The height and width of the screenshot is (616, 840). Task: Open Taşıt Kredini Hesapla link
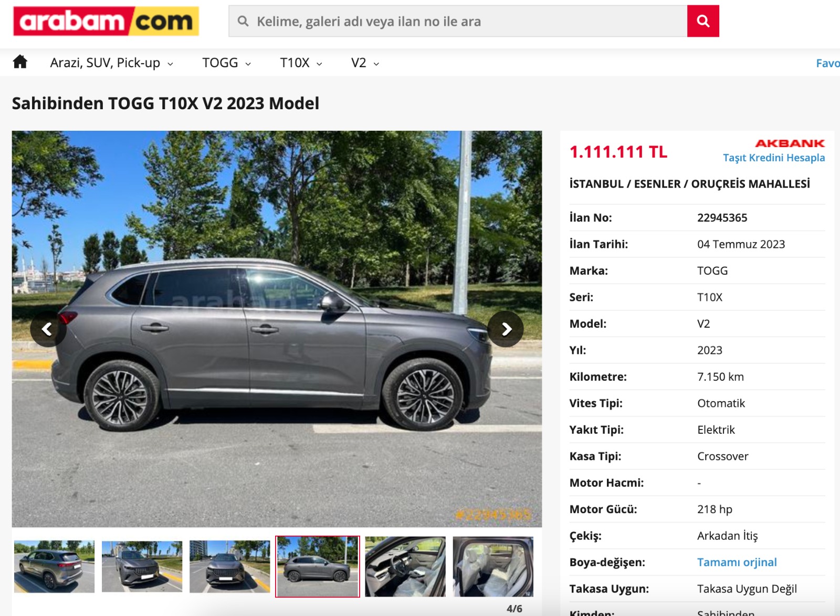774,158
